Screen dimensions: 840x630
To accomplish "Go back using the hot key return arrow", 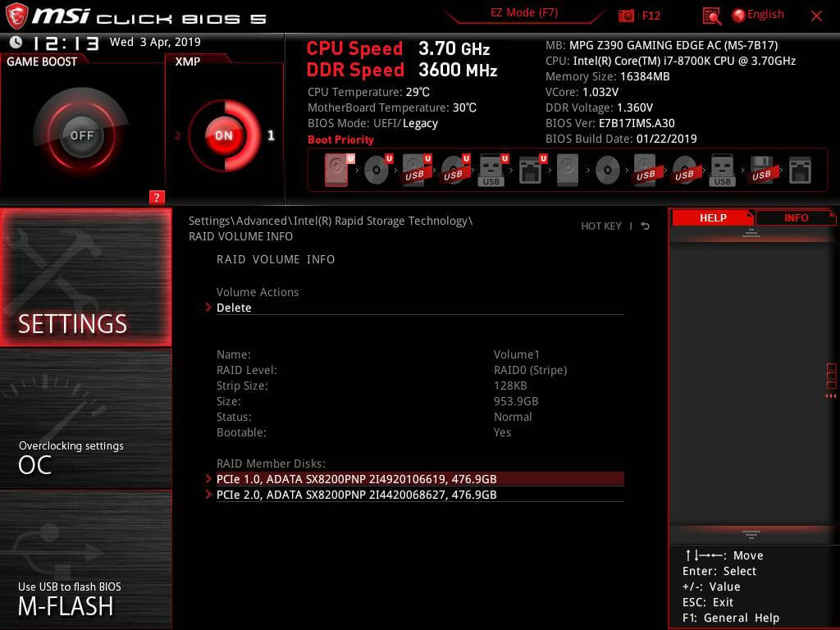I will 646,226.
